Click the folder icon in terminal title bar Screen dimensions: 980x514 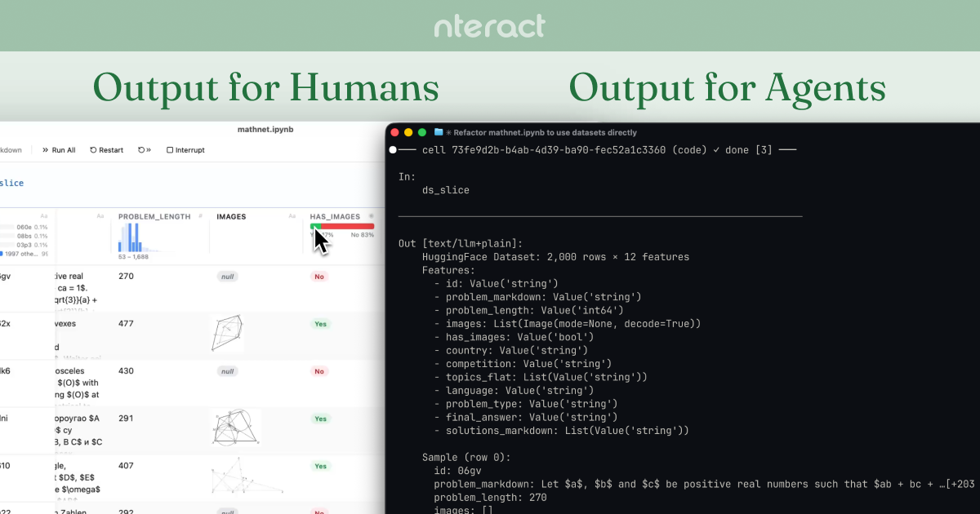tap(439, 132)
